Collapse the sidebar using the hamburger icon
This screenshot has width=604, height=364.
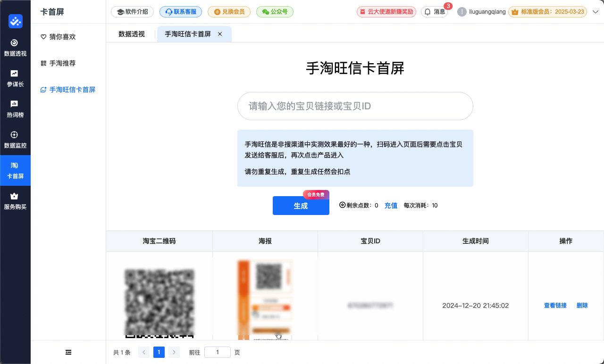[68, 352]
